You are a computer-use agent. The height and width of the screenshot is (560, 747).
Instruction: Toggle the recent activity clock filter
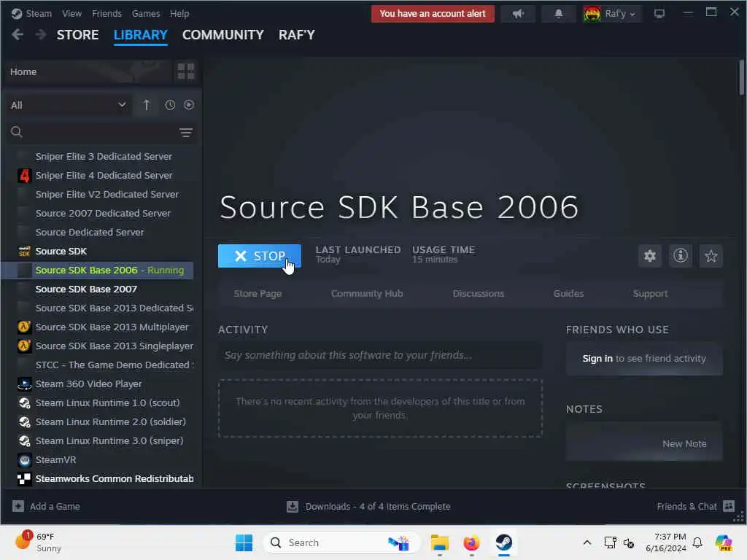[x=170, y=105]
